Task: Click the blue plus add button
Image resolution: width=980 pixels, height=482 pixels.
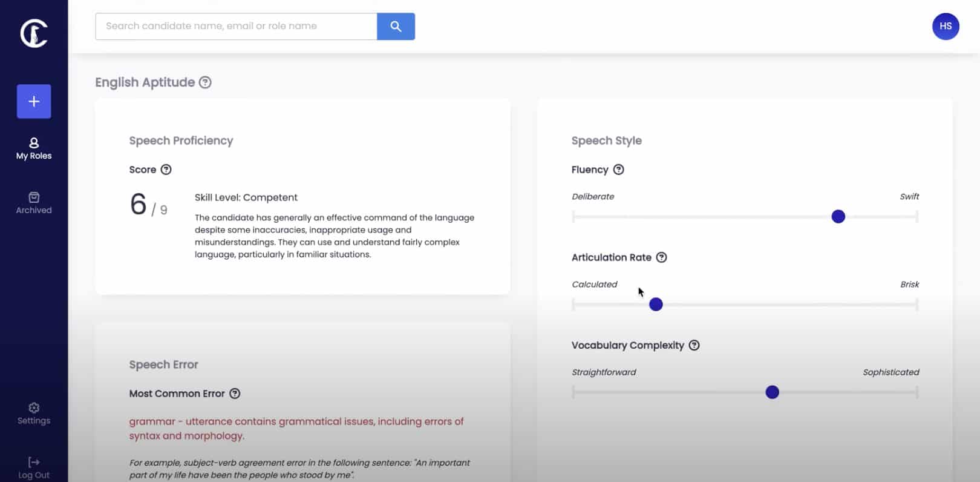Action: pos(34,101)
